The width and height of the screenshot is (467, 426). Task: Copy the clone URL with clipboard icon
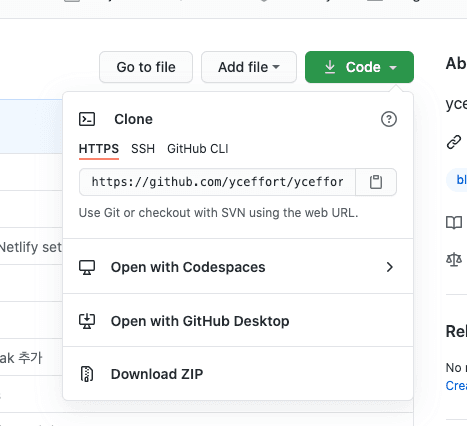(376, 182)
